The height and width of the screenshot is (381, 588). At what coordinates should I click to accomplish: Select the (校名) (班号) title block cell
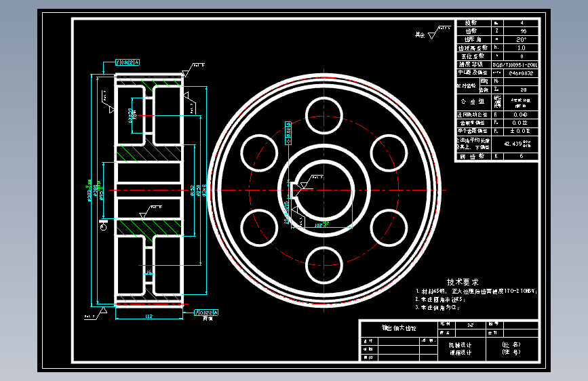tap(511, 348)
